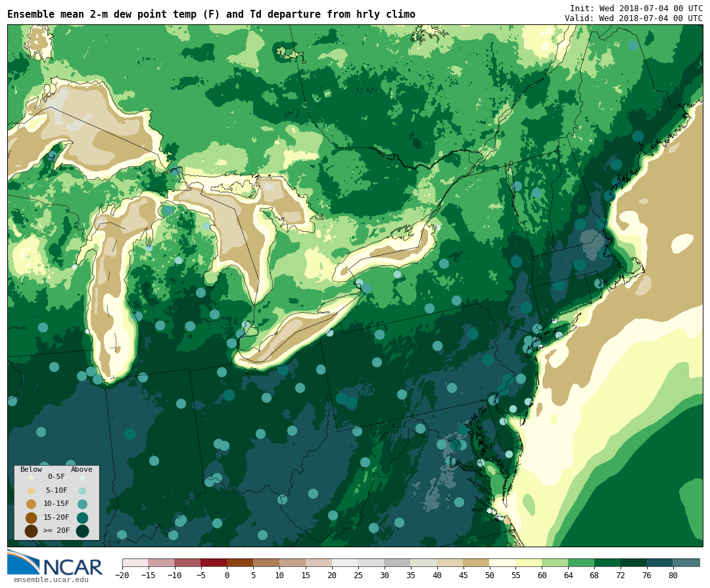Pick the 55 to 60 pale yellow colorbar swatch

pos(529,562)
